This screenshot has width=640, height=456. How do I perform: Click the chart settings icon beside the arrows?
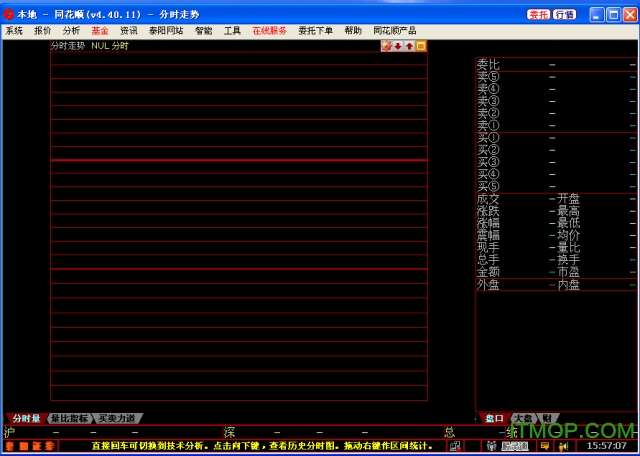(x=386, y=46)
